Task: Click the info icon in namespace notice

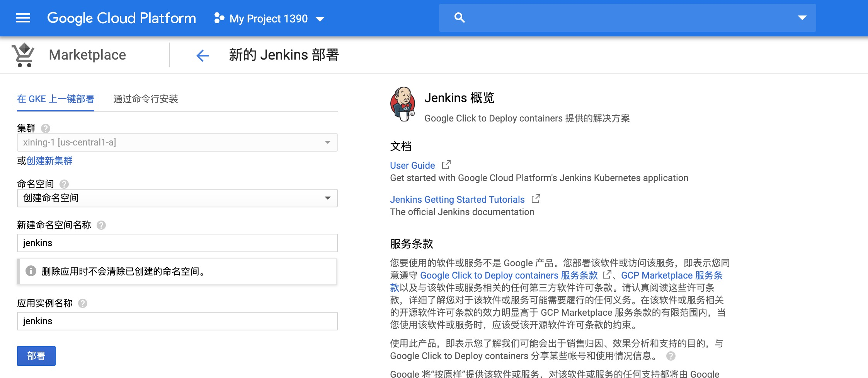Action: point(31,271)
